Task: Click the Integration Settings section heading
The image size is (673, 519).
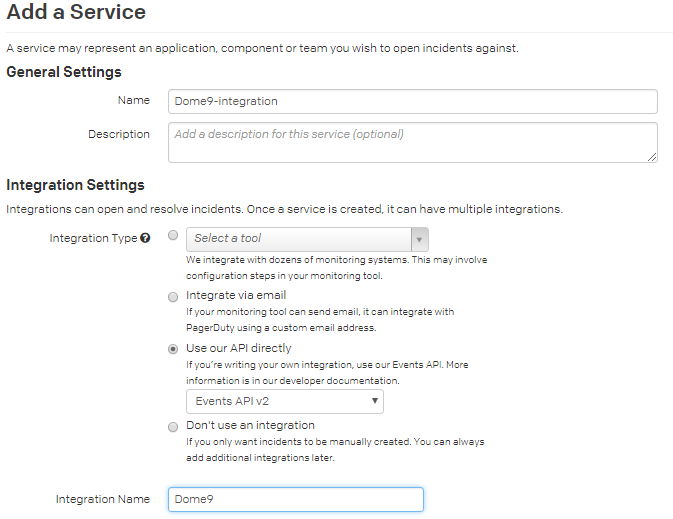Action: click(75, 185)
